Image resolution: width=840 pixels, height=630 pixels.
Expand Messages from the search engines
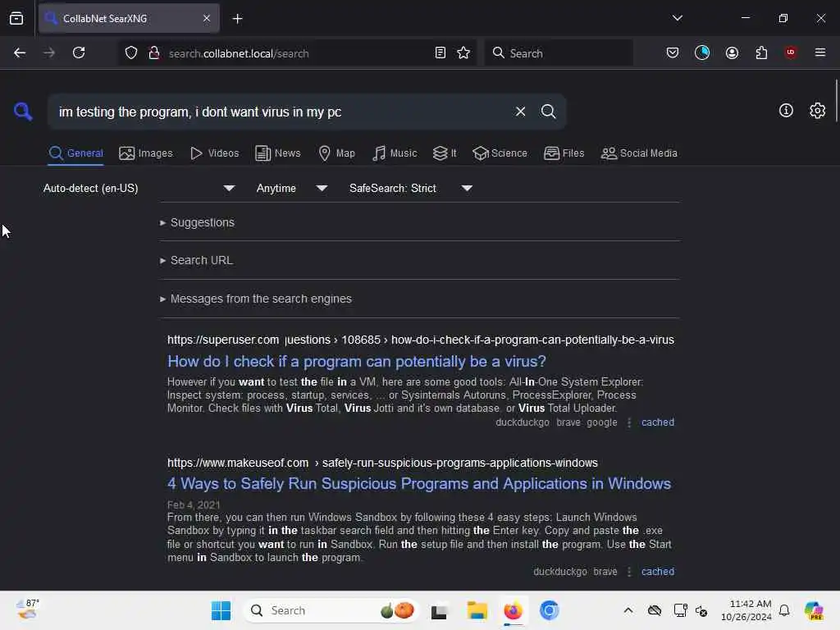click(x=256, y=299)
